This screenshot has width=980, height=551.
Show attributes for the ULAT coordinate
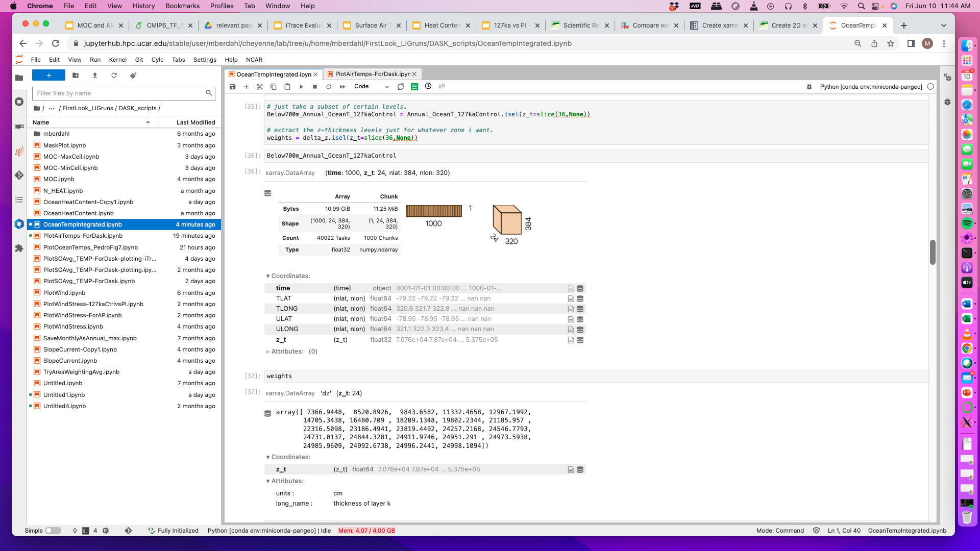571,319
